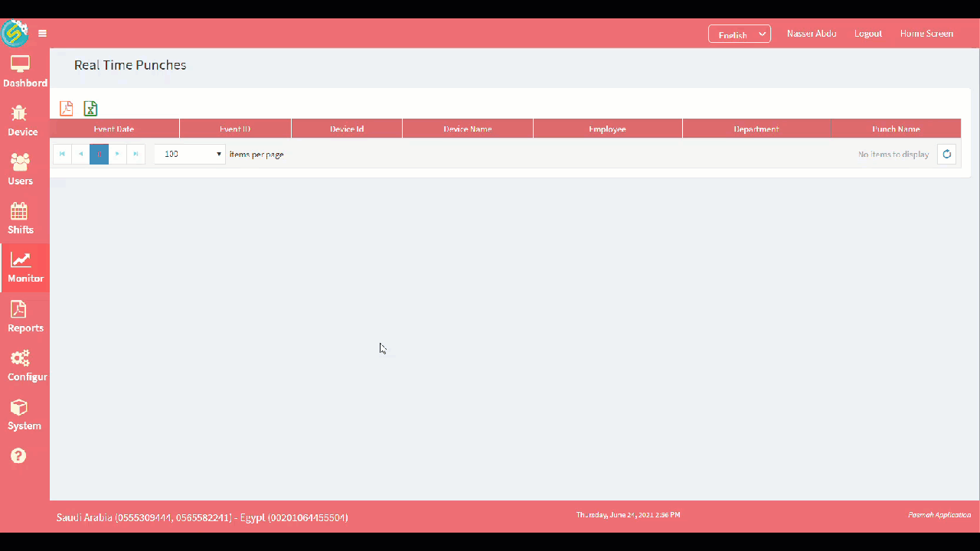Image resolution: width=980 pixels, height=551 pixels.
Task: Click the footer date and time
Action: point(628,515)
